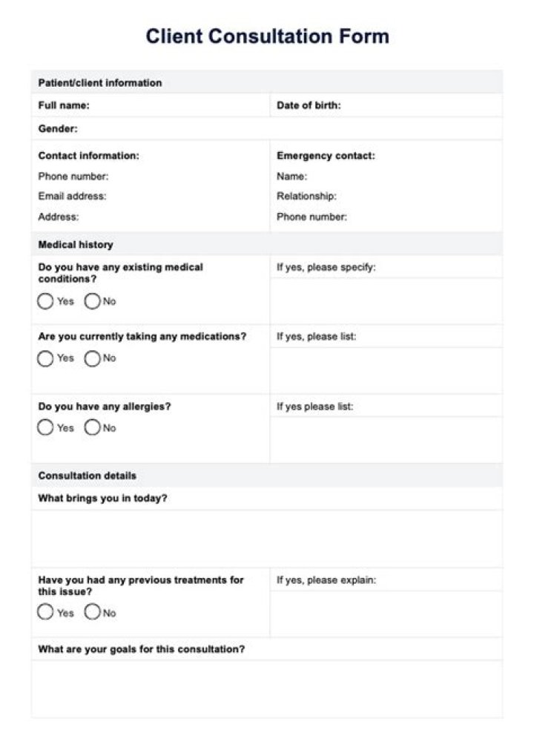Select No for existing medical conditions

click(x=93, y=301)
